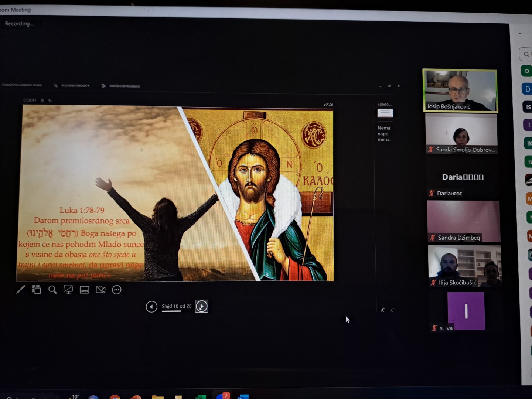The width and height of the screenshot is (532, 399).
Task: Click show taskbar in presenter view
Action: pos(22,85)
